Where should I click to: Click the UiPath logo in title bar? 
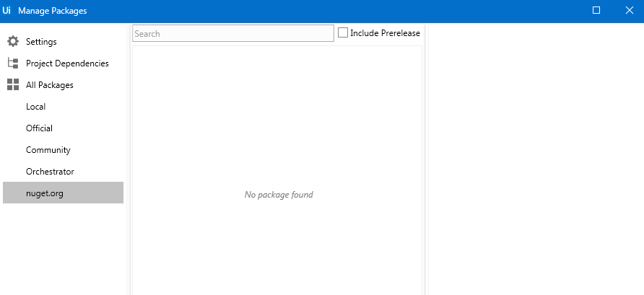pyautogui.click(x=6, y=11)
